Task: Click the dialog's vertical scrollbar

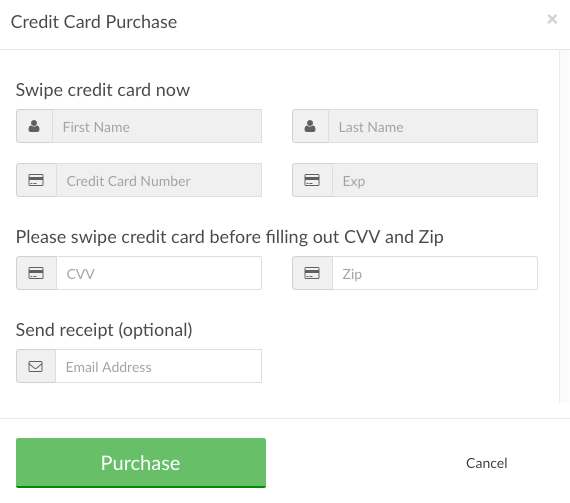Action: pyautogui.click(x=565, y=226)
